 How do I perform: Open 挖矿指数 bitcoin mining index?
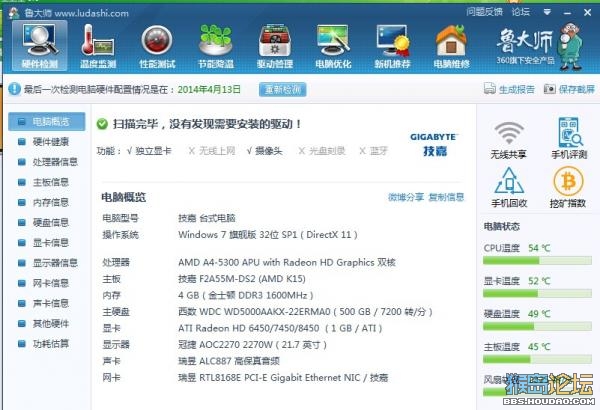[x=568, y=188]
